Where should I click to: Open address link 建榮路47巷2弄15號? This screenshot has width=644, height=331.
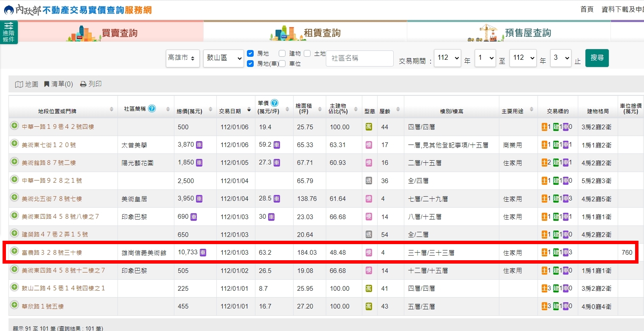55,234
